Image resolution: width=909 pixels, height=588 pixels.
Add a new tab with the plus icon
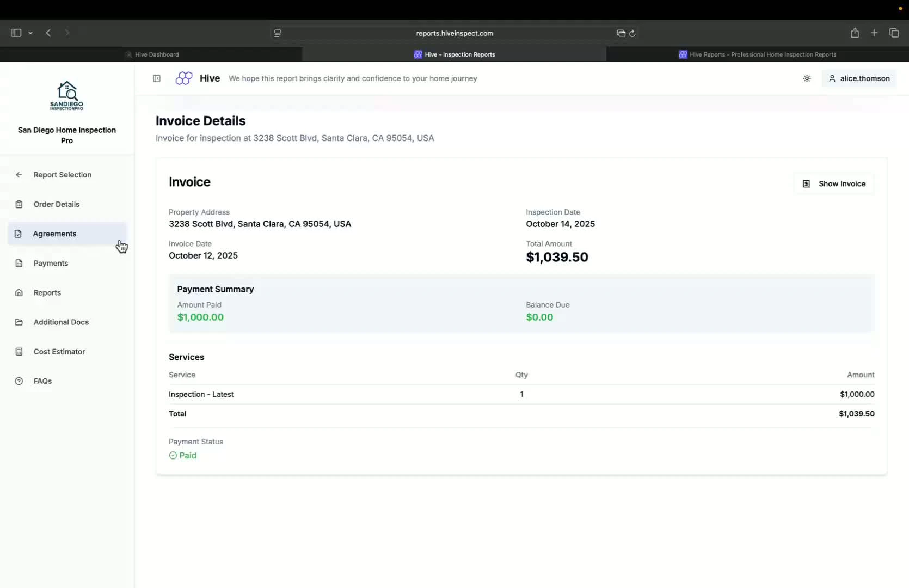click(874, 33)
